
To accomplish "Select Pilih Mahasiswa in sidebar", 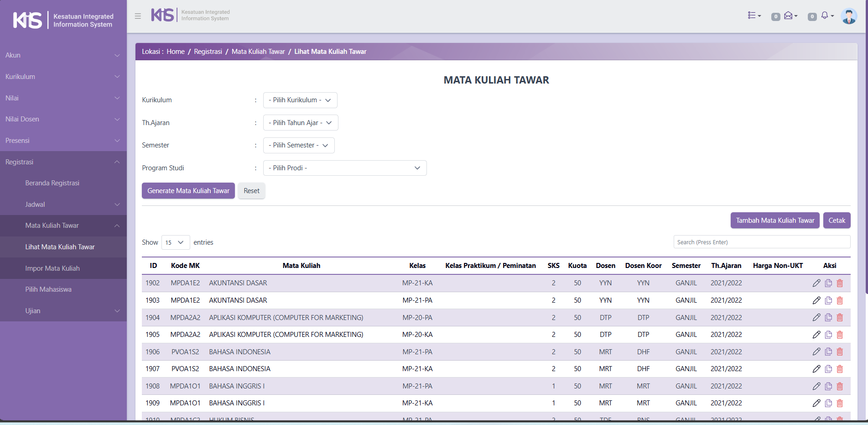I will point(48,289).
